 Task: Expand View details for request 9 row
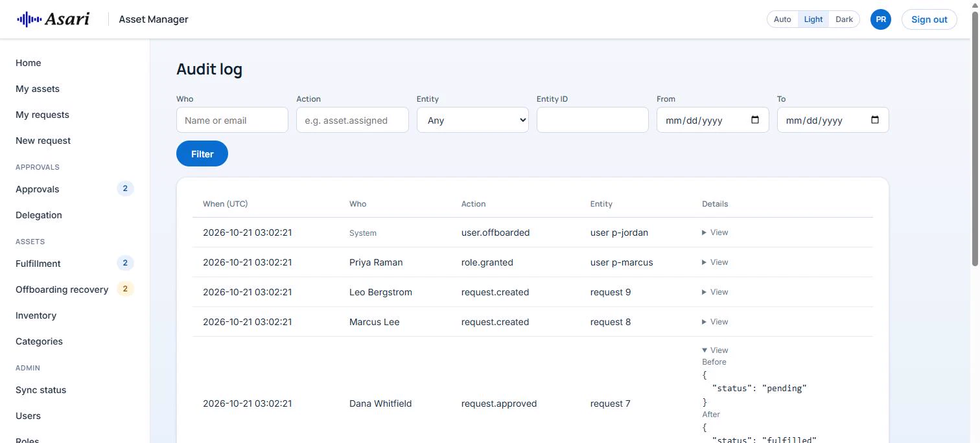(x=715, y=292)
